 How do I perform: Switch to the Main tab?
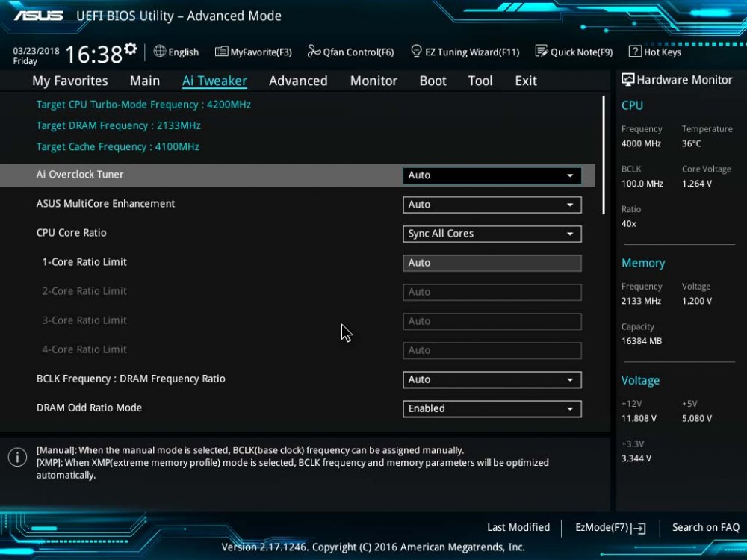tap(145, 81)
